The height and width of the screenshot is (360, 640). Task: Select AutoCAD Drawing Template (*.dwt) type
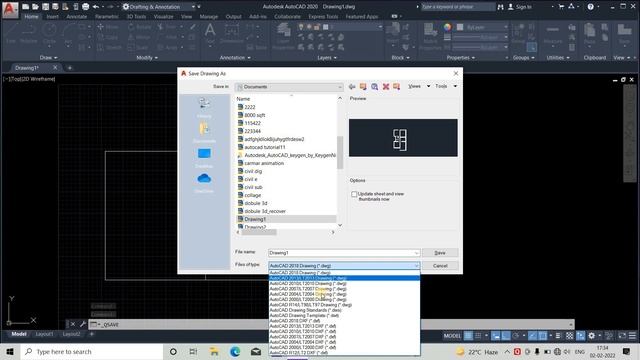[344, 316]
